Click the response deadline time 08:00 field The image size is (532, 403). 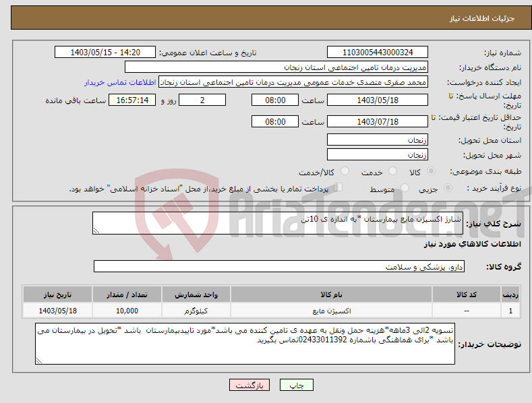click(x=275, y=100)
